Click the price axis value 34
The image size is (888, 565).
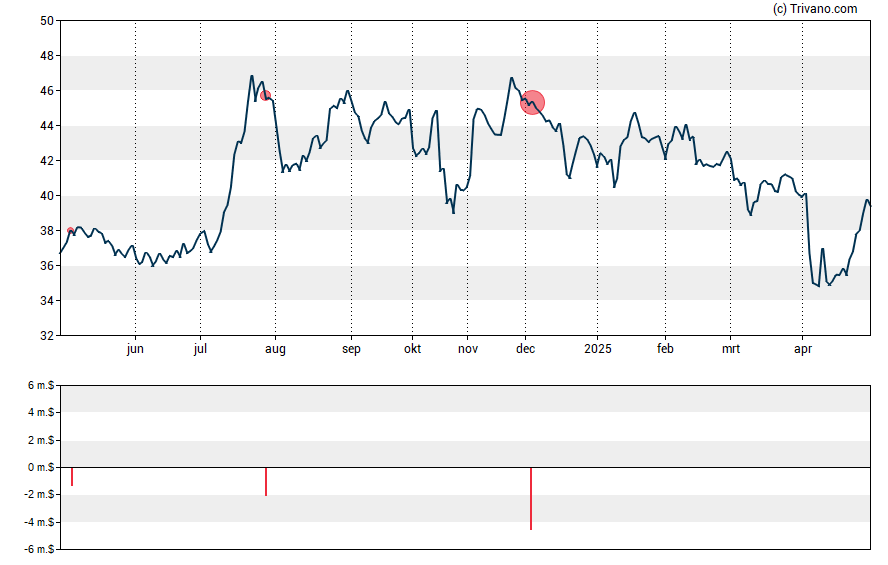47,301
